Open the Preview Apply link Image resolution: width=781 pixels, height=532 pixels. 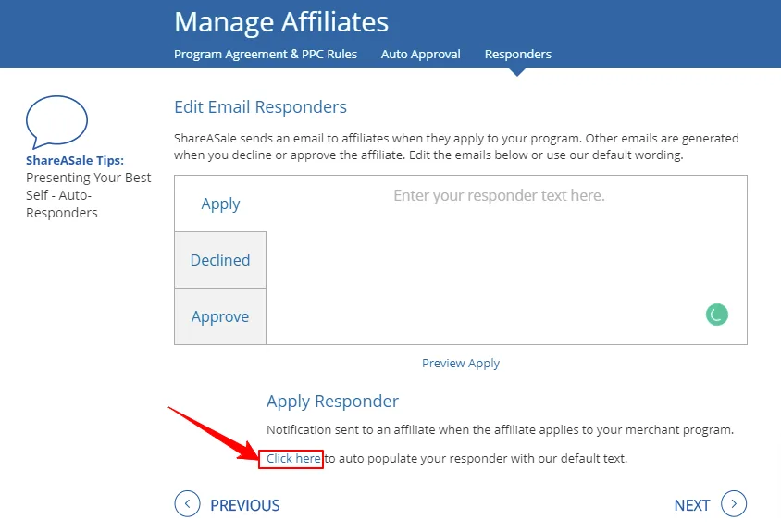[461, 363]
